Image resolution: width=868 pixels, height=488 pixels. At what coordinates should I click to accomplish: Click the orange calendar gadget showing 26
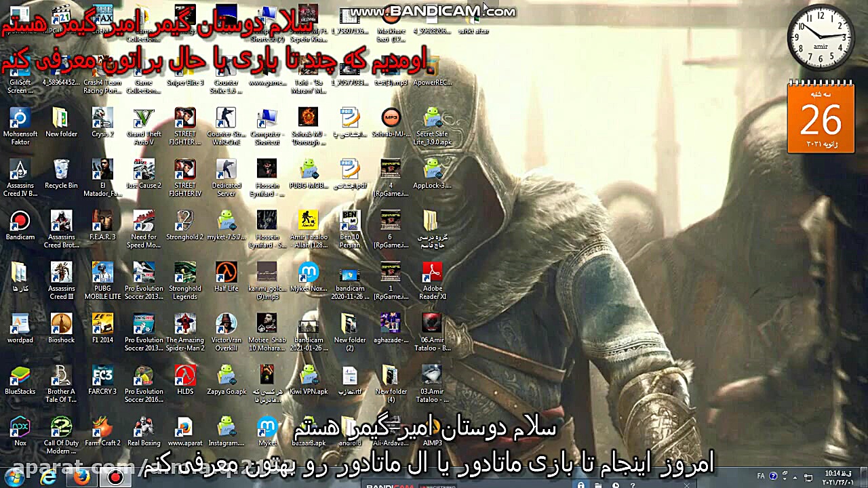[x=821, y=119]
